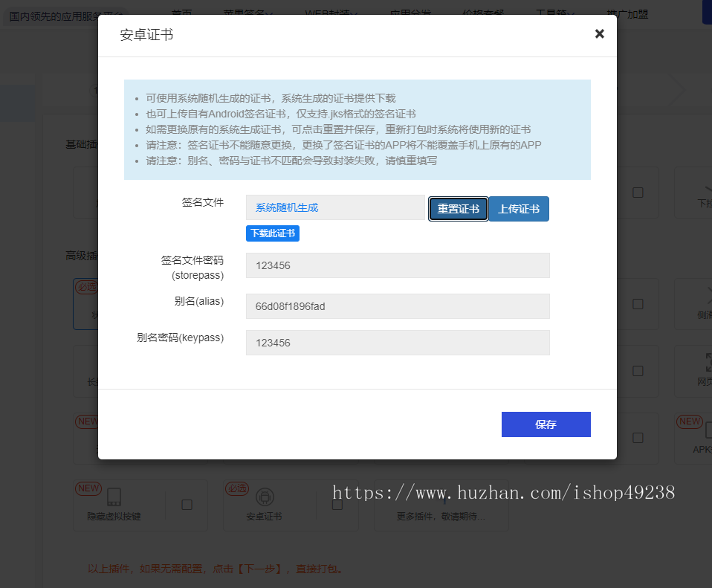
Task: Click the 别名密码(keypass) label
Action: [181, 337]
